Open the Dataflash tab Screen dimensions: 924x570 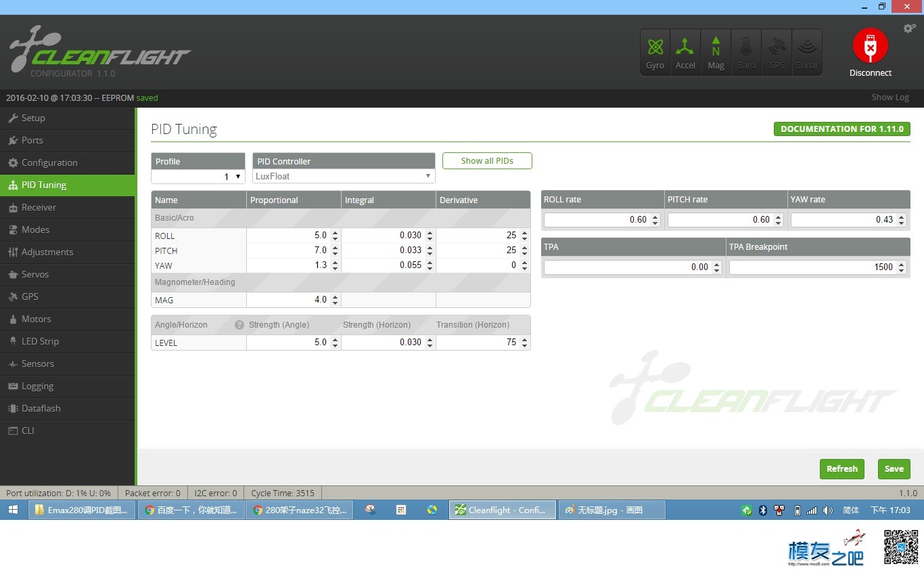point(68,408)
